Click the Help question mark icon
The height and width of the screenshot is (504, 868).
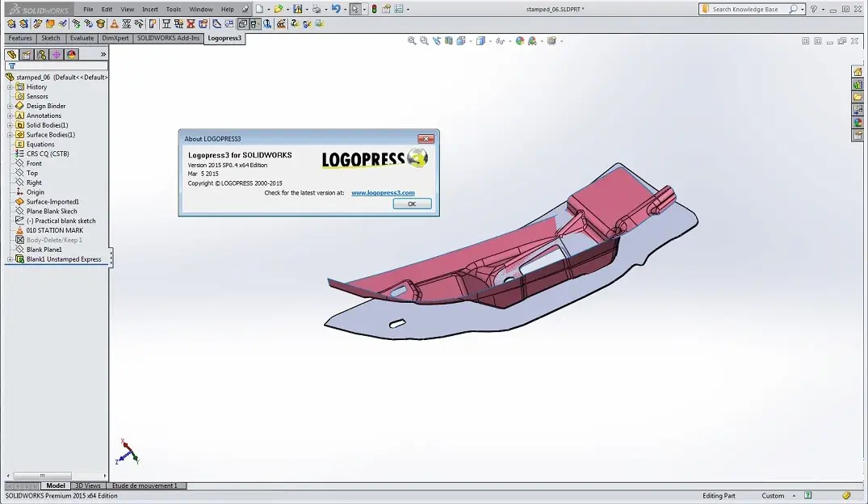pos(814,9)
